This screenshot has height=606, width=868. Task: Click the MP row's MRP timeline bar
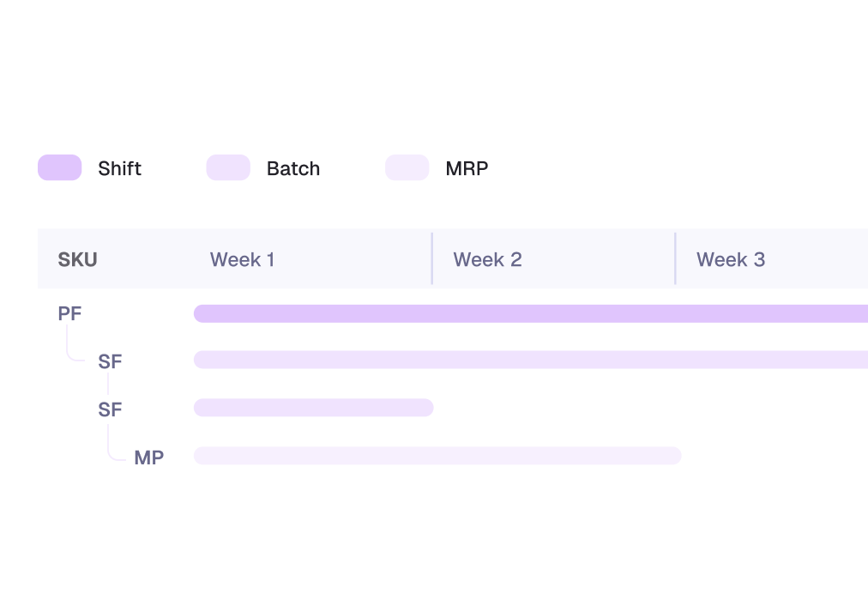(x=437, y=456)
